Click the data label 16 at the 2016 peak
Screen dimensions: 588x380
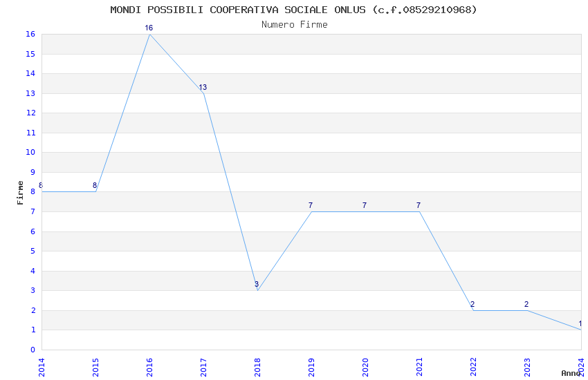click(149, 28)
